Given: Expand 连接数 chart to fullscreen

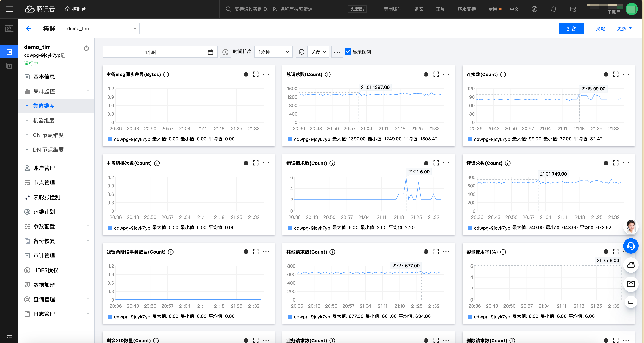Looking at the screenshot, I should pyautogui.click(x=616, y=74).
